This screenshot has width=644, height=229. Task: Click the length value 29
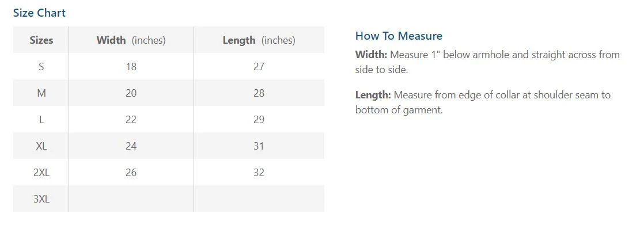259,120
